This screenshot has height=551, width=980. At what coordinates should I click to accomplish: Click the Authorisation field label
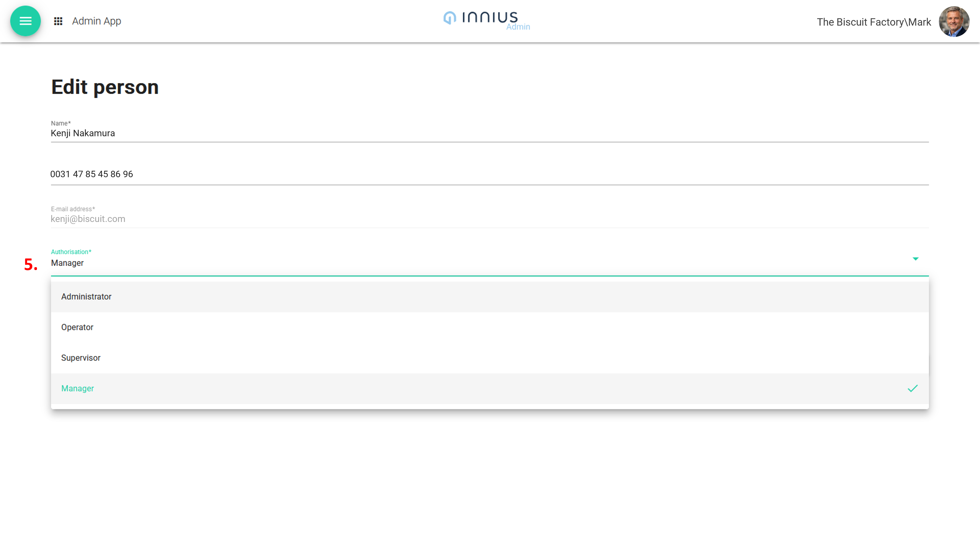[71, 252]
